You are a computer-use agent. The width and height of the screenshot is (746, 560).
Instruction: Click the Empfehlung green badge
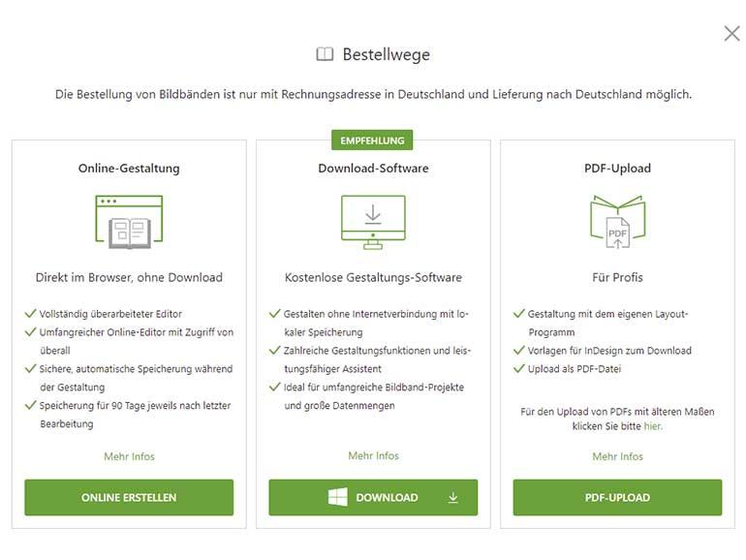(x=372, y=140)
